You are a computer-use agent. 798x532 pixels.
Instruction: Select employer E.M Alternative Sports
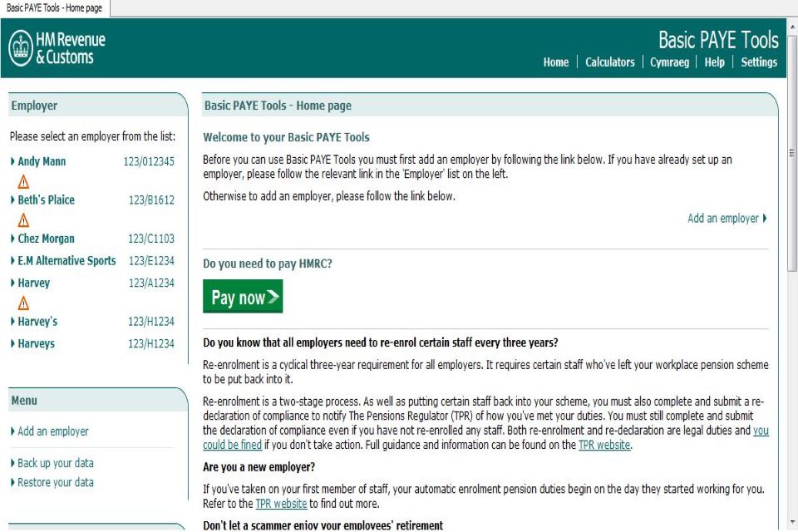pos(66,261)
